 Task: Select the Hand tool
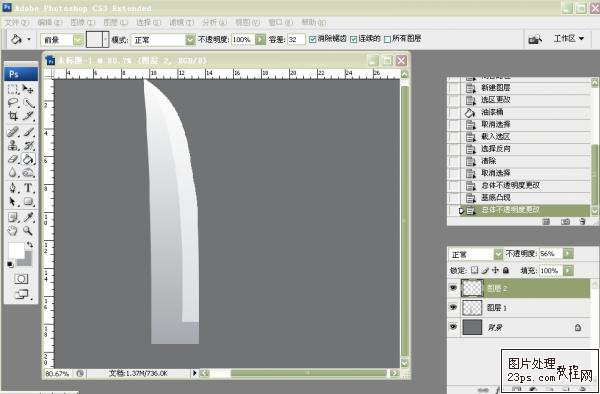13,231
